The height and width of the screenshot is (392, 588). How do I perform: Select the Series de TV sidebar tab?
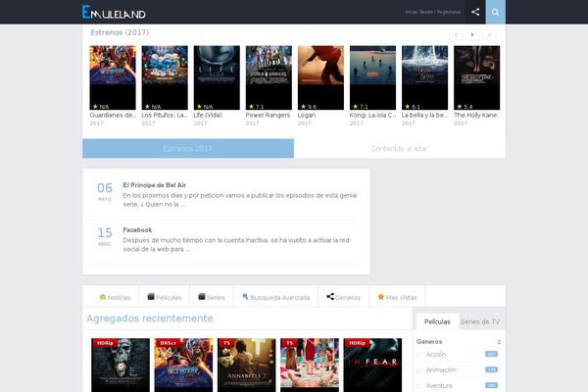point(480,321)
